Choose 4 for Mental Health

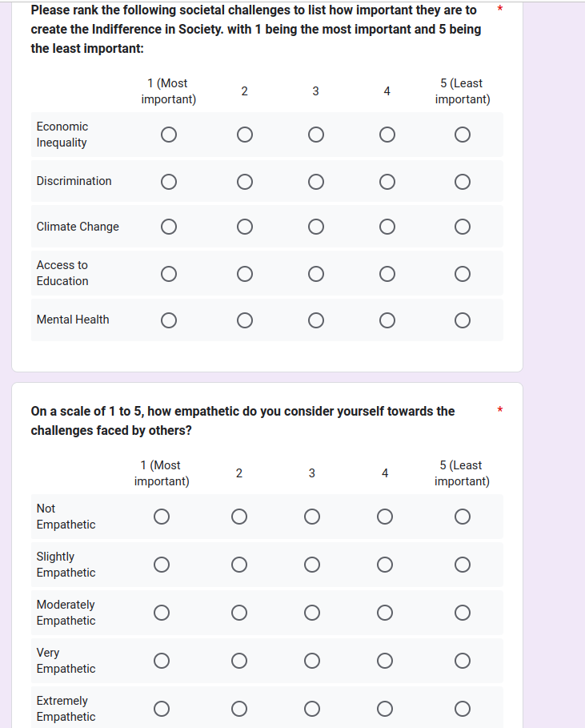coord(387,320)
